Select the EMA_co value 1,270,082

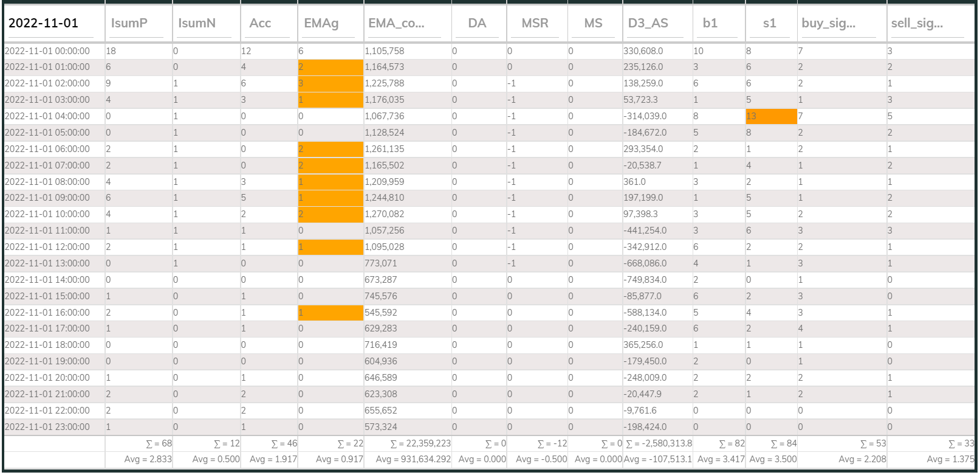(385, 214)
